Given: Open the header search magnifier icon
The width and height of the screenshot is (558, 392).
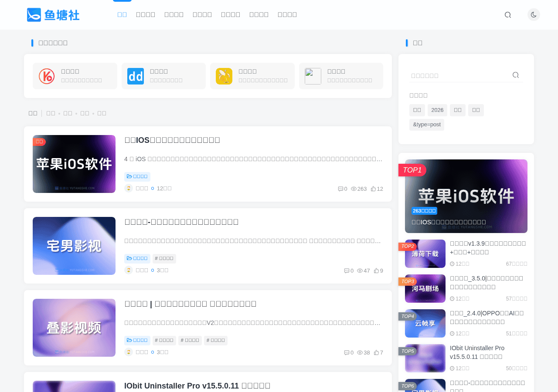Looking at the screenshot, I should click(507, 15).
